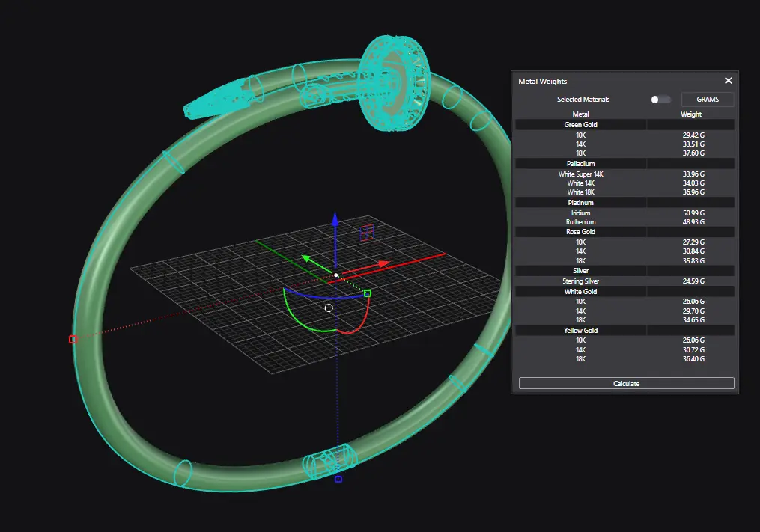Toggle the Selected Materials switch
The height and width of the screenshot is (532, 760).
click(660, 100)
